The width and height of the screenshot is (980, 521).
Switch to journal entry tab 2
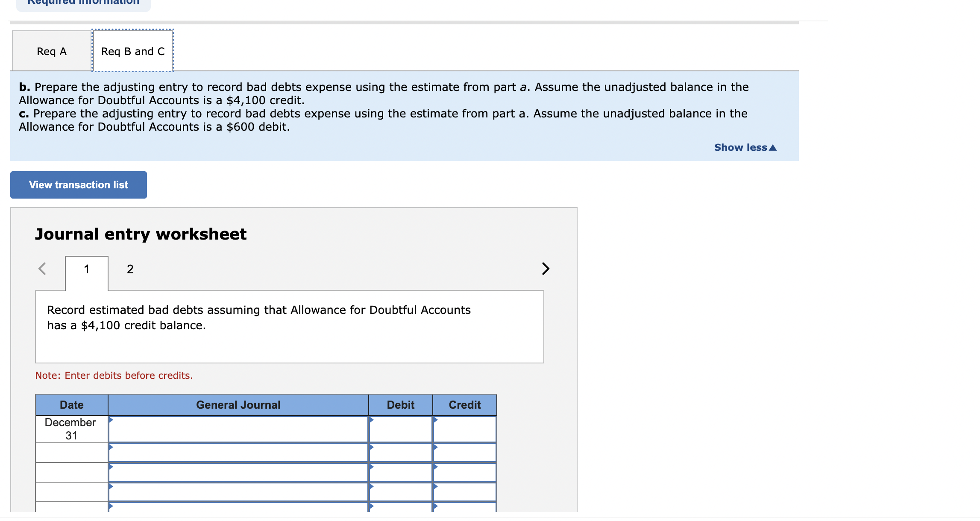pos(130,269)
